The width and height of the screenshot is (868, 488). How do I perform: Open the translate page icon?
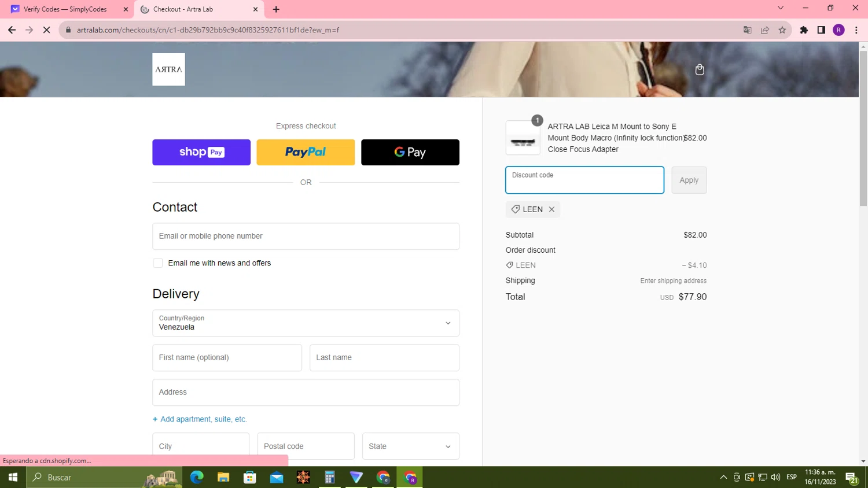tap(748, 30)
